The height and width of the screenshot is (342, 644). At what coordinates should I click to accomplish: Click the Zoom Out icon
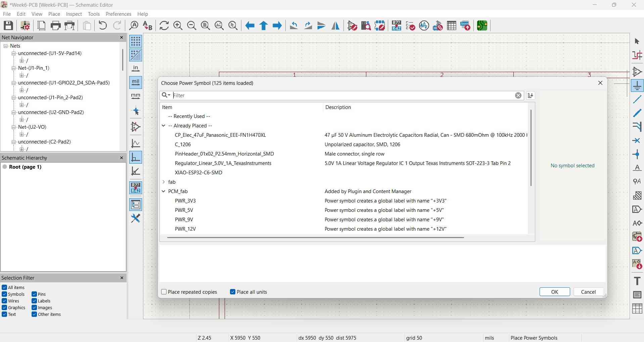pos(192,25)
